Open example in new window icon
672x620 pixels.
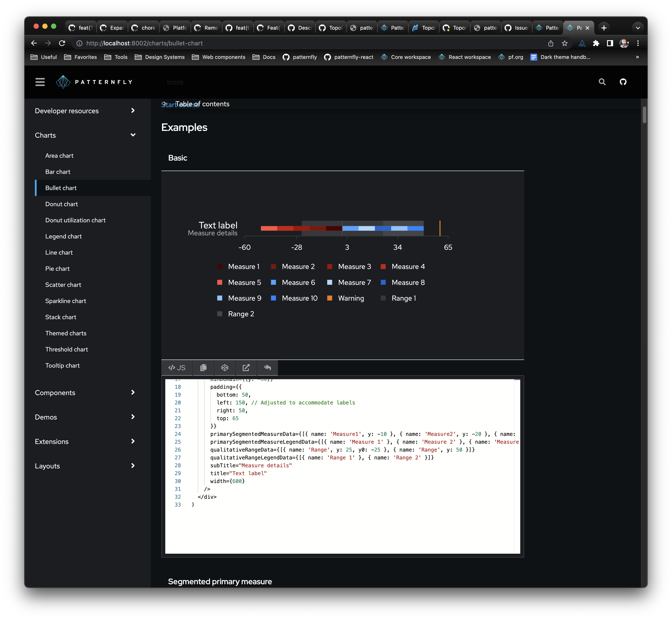coord(246,368)
